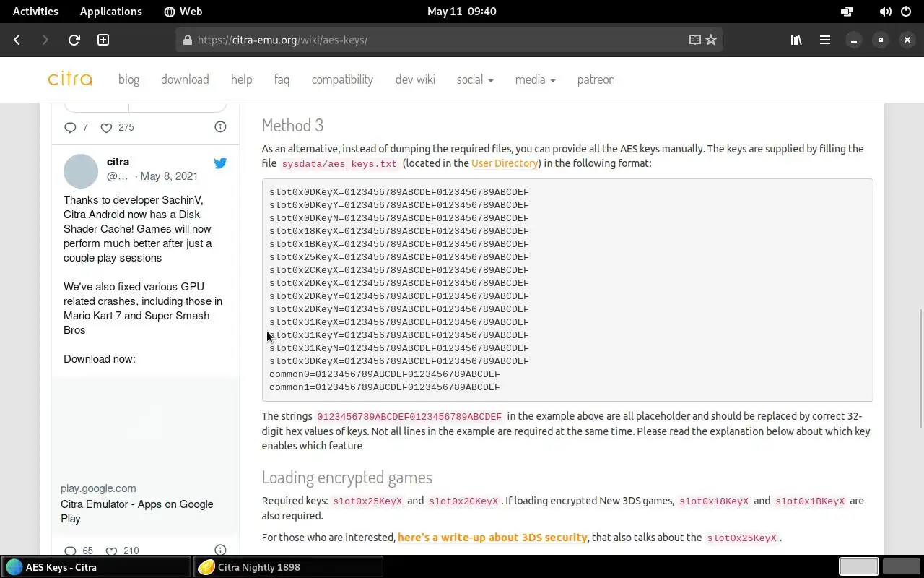924x578 pixels.
Task: Click the slot0x3DKeyX line in code block
Action: (399, 361)
